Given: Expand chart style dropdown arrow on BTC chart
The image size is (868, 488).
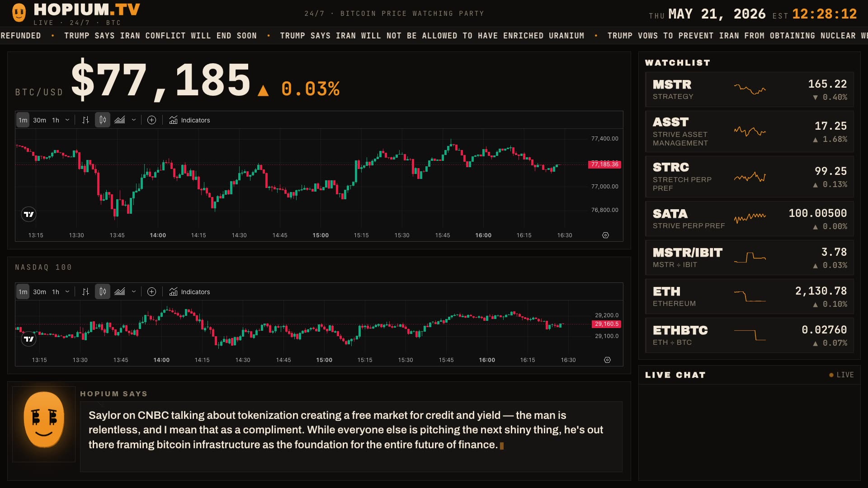Looking at the screenshot, I should [134, 120].
